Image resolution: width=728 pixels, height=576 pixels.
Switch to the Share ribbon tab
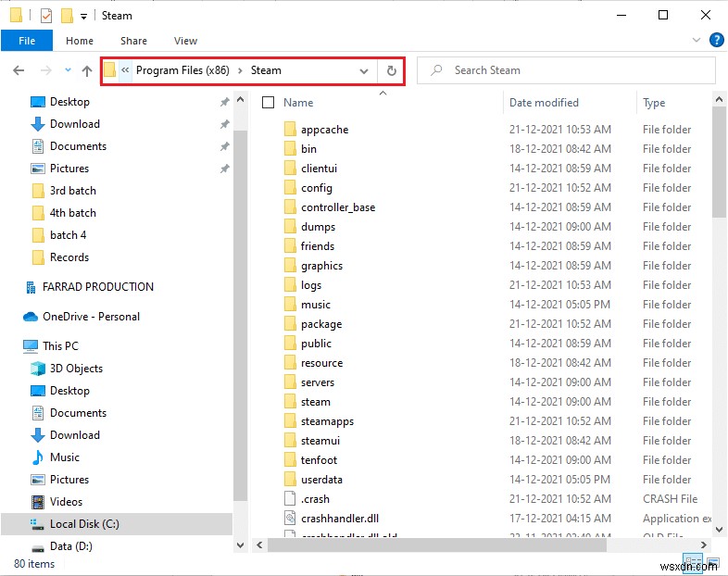133,41
